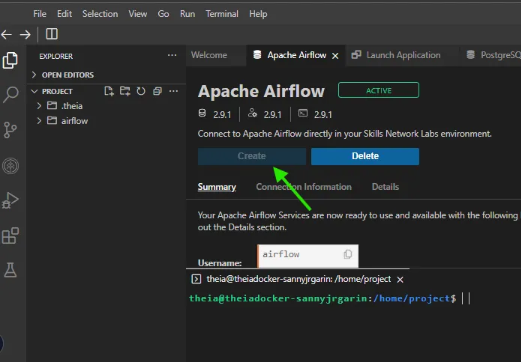The width and height of the screenshot is (521, 362).
Task: Open the Run and Debug icon
Action: (10, 201)
